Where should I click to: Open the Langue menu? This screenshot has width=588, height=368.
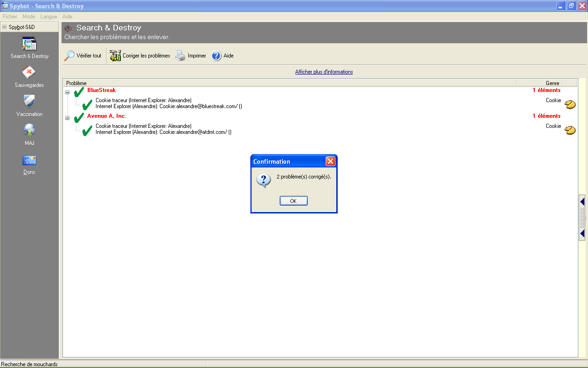coord(49,17)
